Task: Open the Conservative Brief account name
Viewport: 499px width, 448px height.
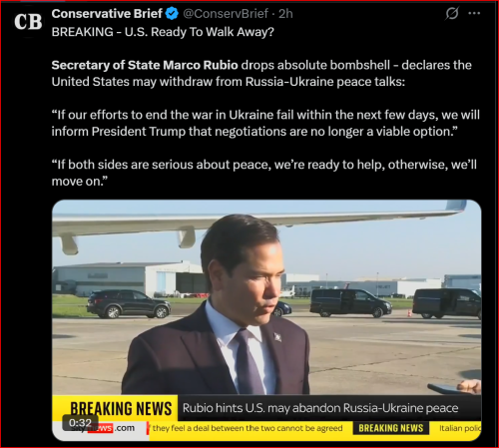Action: pyautogui.click(x=107, y=14)
